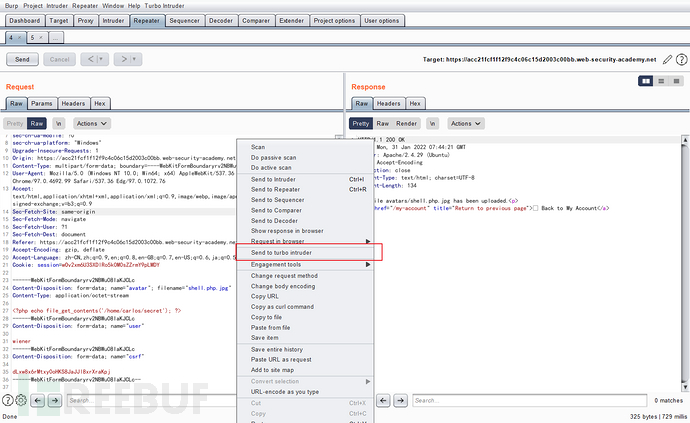Click the edit target pencil icon

coord(668,59)
